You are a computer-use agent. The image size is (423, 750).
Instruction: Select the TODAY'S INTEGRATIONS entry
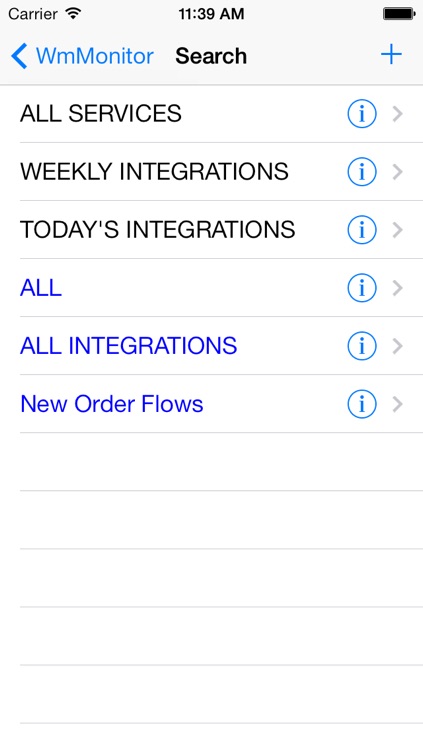point(212,230)
